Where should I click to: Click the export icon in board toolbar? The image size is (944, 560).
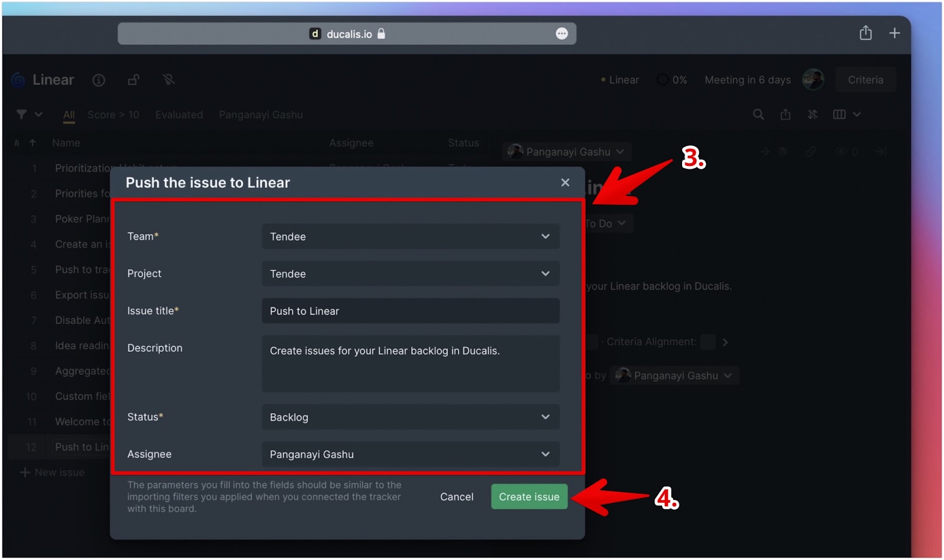coord(785,114)
